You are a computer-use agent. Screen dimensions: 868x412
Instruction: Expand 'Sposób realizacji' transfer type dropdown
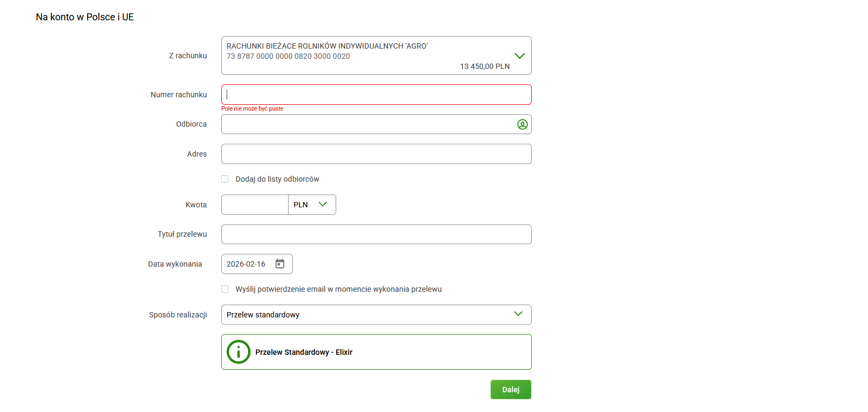tap(517, 314)
